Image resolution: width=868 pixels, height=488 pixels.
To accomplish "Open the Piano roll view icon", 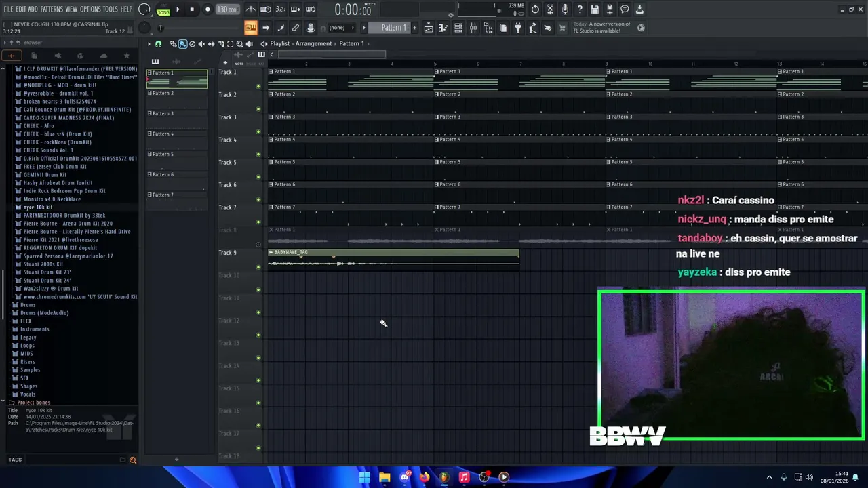I will [443, 28].
